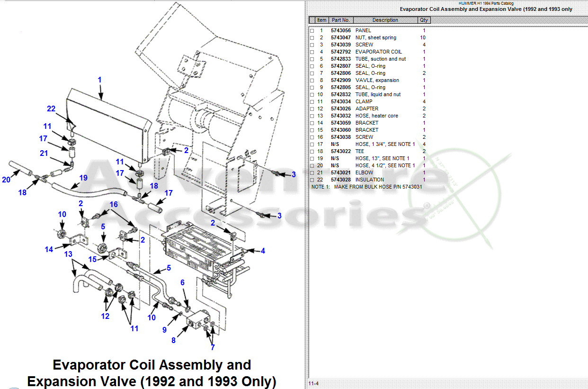Click part number 5743021
The height and width of the screenshot is (389, 588).
pyautogui.click(x=341, y=172)
